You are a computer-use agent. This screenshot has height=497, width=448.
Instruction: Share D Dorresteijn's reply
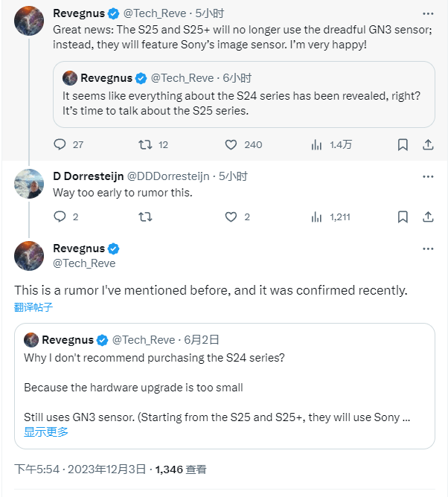click(x=429, y=217)
